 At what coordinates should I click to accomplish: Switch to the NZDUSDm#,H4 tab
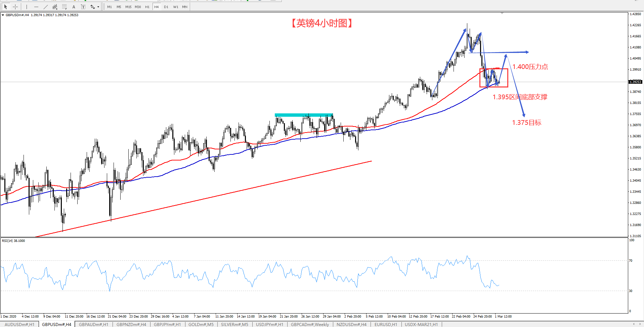click(x=351, y=324)
